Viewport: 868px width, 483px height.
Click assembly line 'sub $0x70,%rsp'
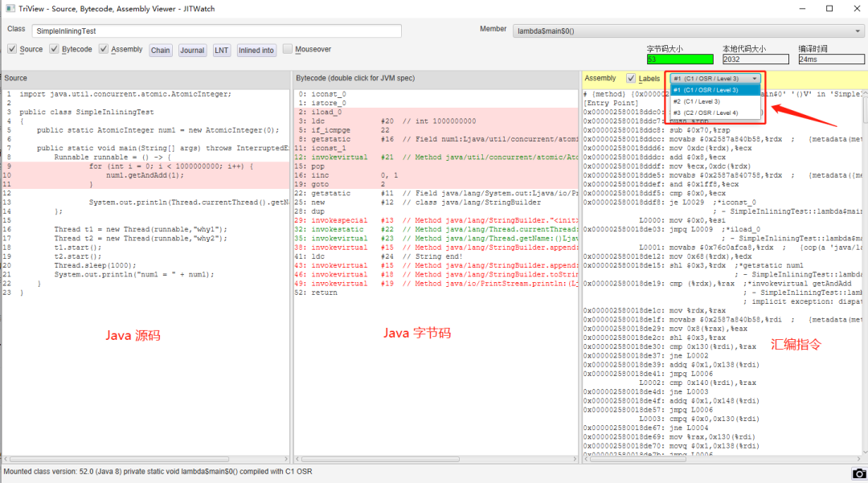[657, 130]
